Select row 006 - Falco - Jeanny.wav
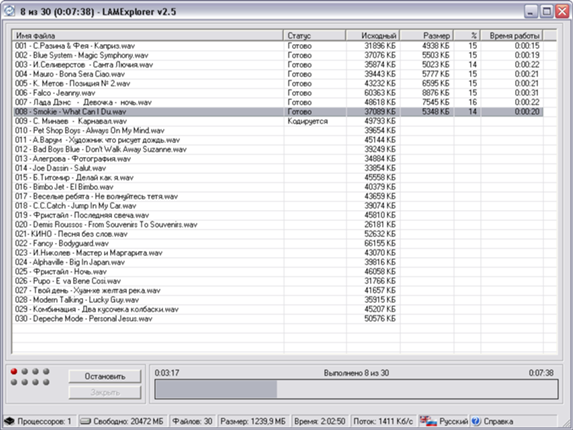Screen dimensions: 573x430 [278, 93]
